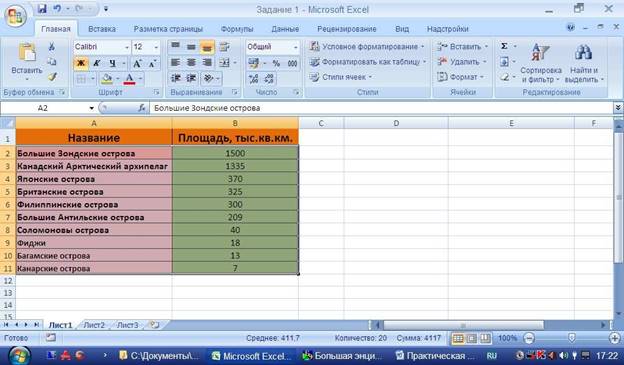Apply percent style to cells
624x365 pixels.
pos(276,63)
